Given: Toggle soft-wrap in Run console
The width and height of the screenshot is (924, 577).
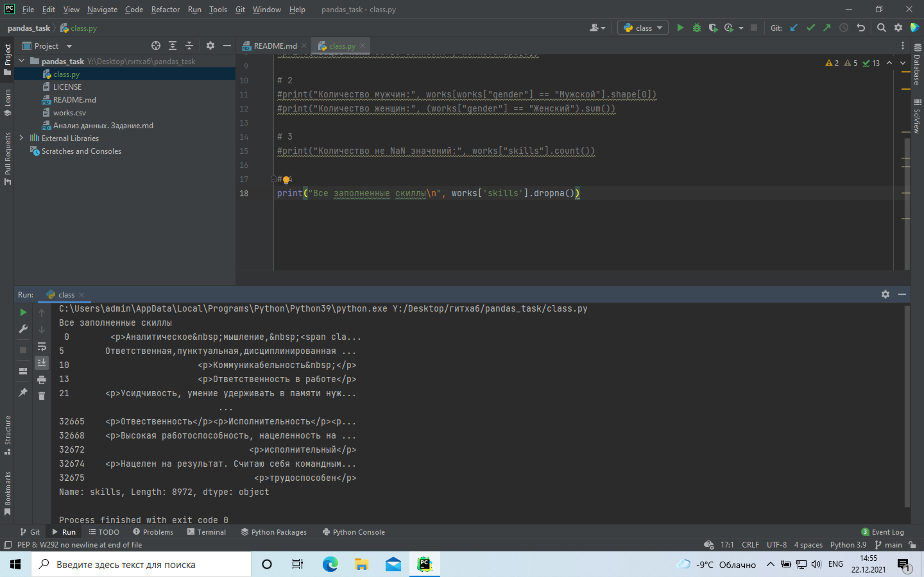Looking at the screenshot, I should pos(42,347).
